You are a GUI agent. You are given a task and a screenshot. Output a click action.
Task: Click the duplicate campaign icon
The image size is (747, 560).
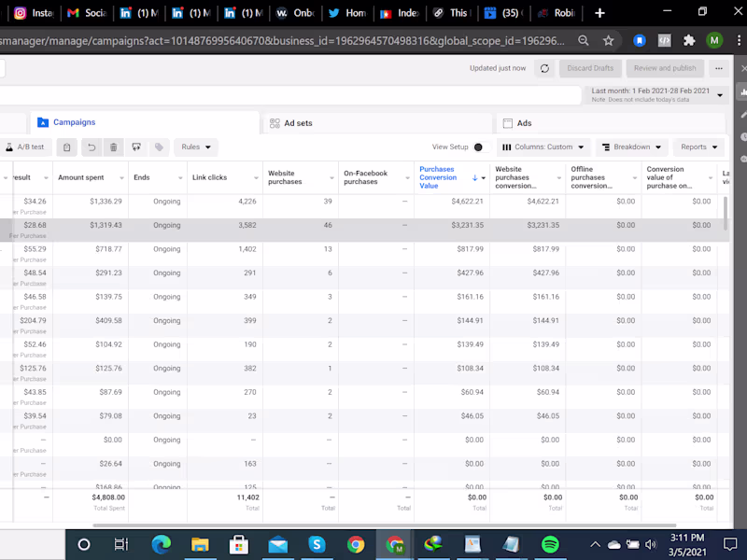pyautogui.click(x=66, y=147)
